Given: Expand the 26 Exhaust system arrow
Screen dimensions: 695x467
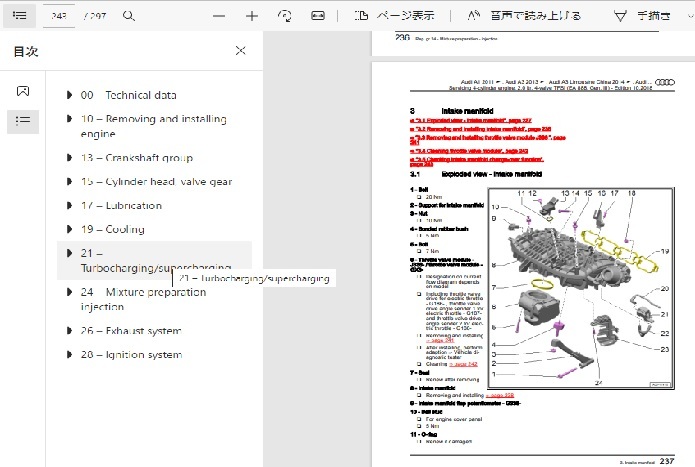Looking at the screenshot, I should tap(69, 331).
